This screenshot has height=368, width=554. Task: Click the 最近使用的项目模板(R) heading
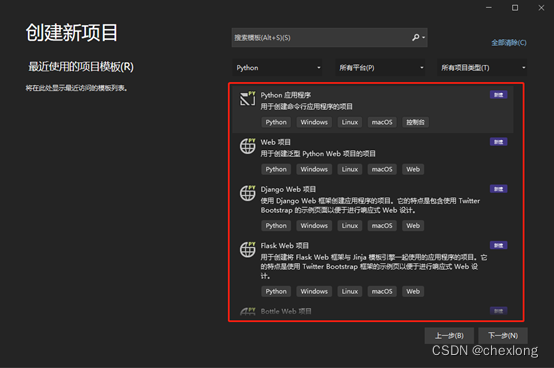(x=81, y=66)
